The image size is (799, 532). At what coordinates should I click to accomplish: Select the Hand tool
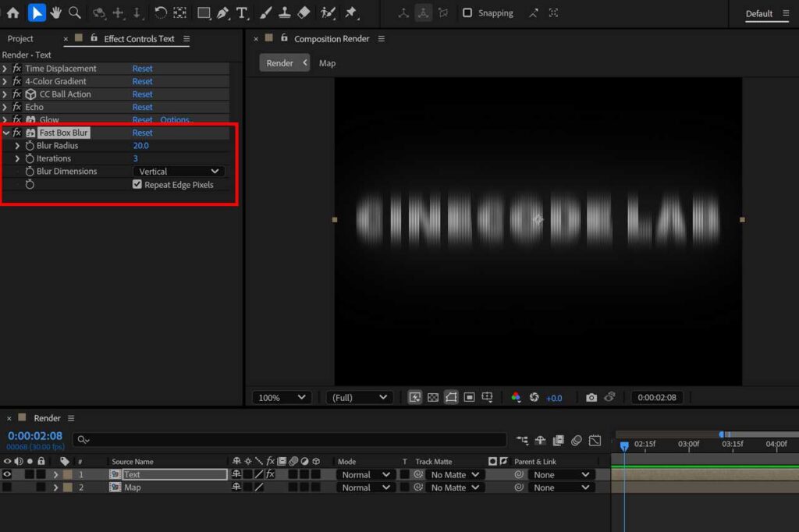pos(55,12)
